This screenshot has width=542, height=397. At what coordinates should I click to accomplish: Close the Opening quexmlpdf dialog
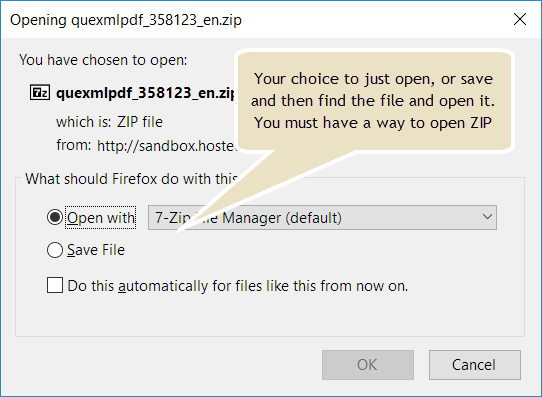(520, 19)
